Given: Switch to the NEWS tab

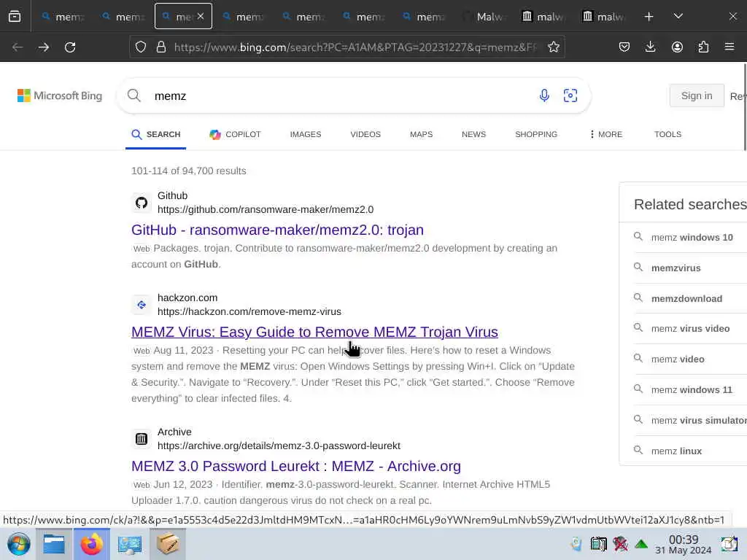Looking at the screenshot, I should [x=473, y=135].
